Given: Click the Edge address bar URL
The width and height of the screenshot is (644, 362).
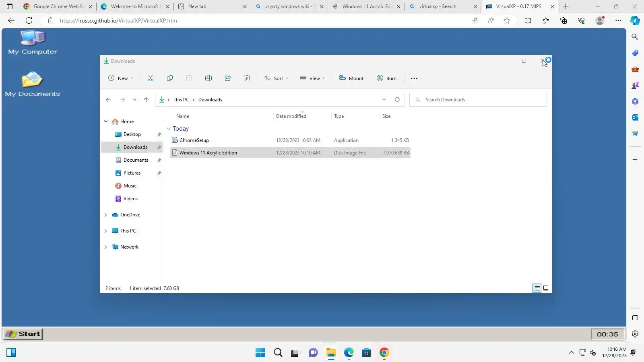Looking at the screenshot, I should 118,21.
